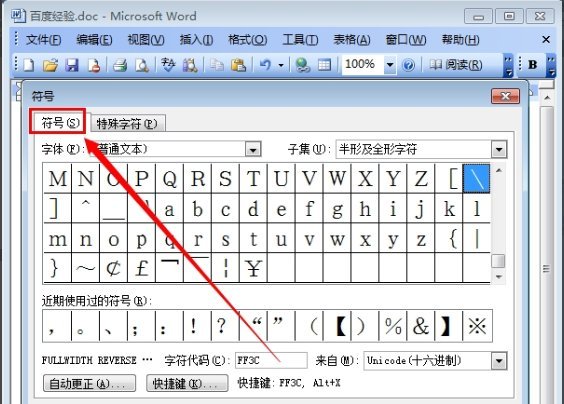Select the tilde ~ symbol cell
The height and width of the screenshot is (404, 564).
(85, 268)
